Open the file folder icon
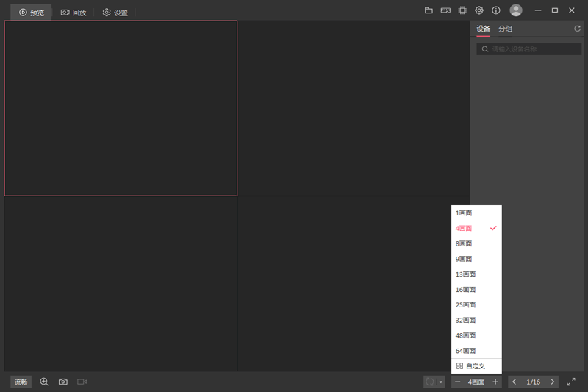The height and width of the screenshot is (392, 588). [x=429, y=10]
